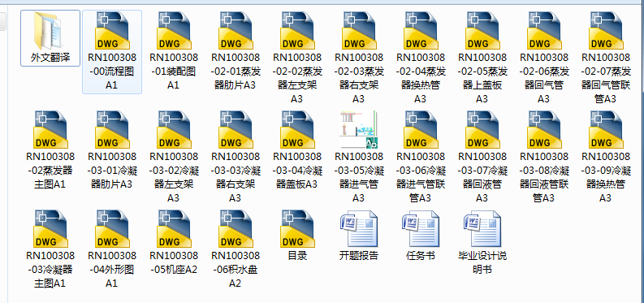Select the RN100308-02蒸发器主图A1 DWG icon

tap(50, 130)
